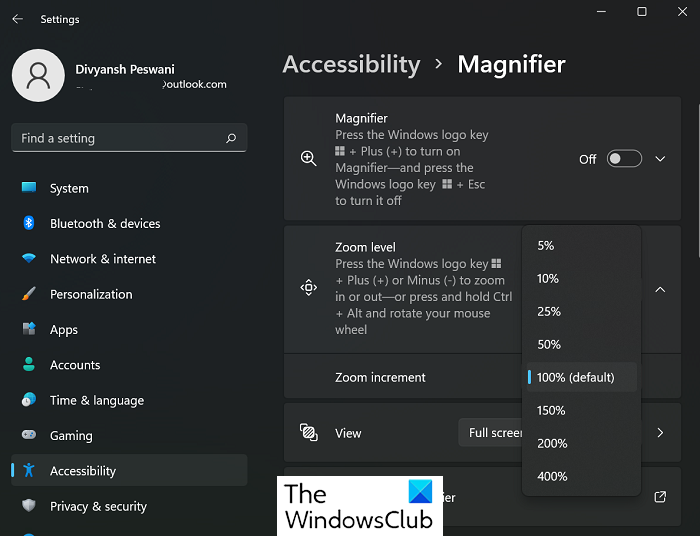Click the Network & internet Wi-Fi icon

pyautogui.click(x=29, y=259)
